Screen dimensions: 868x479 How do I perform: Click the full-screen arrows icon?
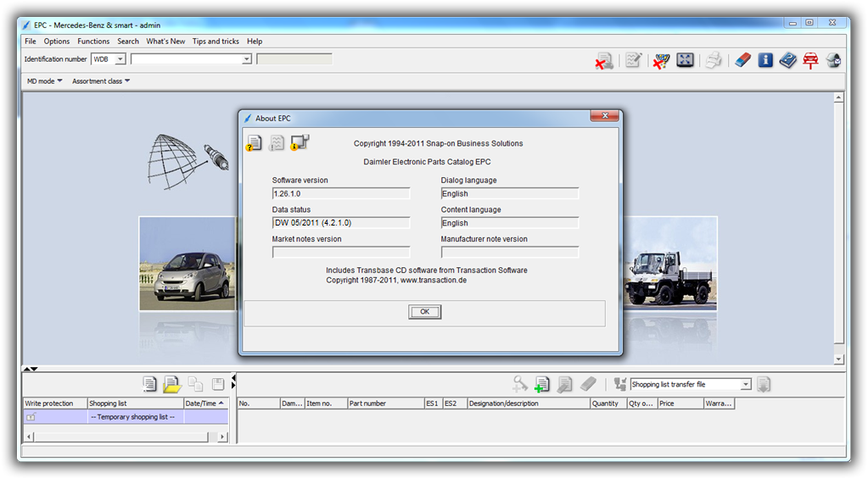point(685,59)
